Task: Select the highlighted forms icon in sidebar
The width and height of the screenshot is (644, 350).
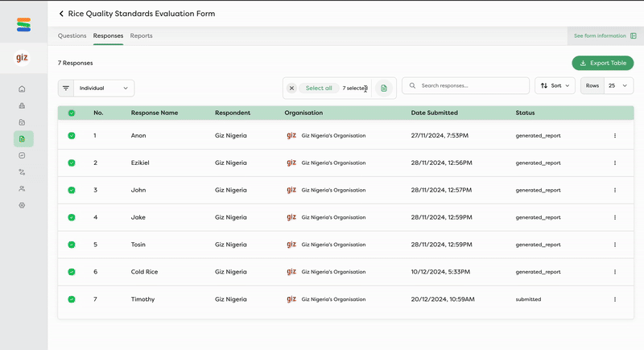Action: (x=23, y=139)
